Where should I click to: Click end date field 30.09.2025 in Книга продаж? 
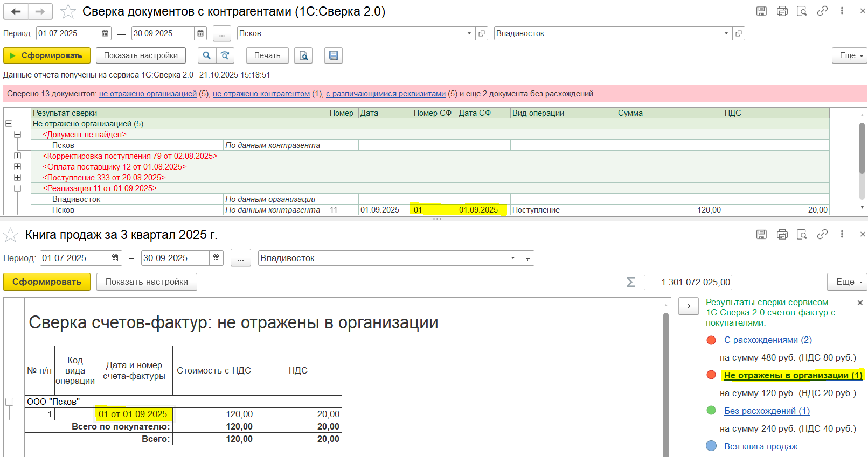(x=175, y=258)
